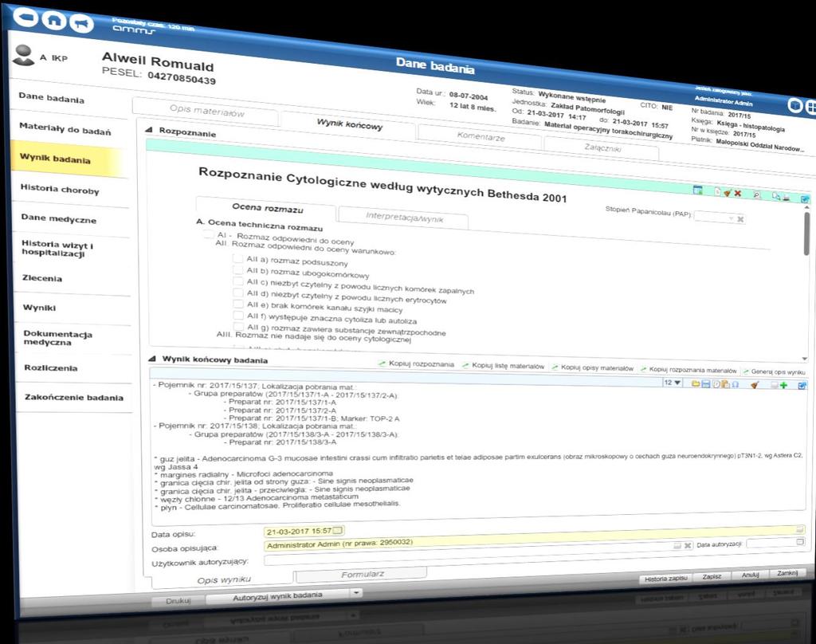Open Zakończenie badania in sidebar

(74, 397)
